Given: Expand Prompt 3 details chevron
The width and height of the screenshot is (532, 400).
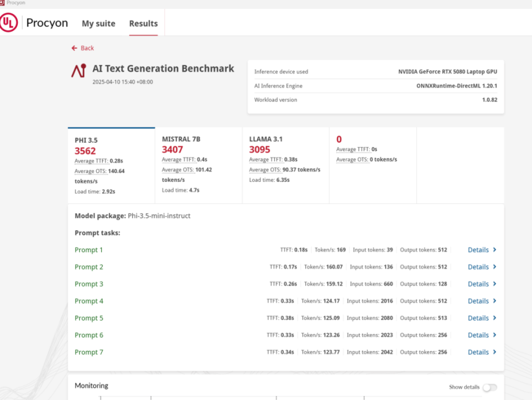Looking at the screenshot, I should 495,284.
